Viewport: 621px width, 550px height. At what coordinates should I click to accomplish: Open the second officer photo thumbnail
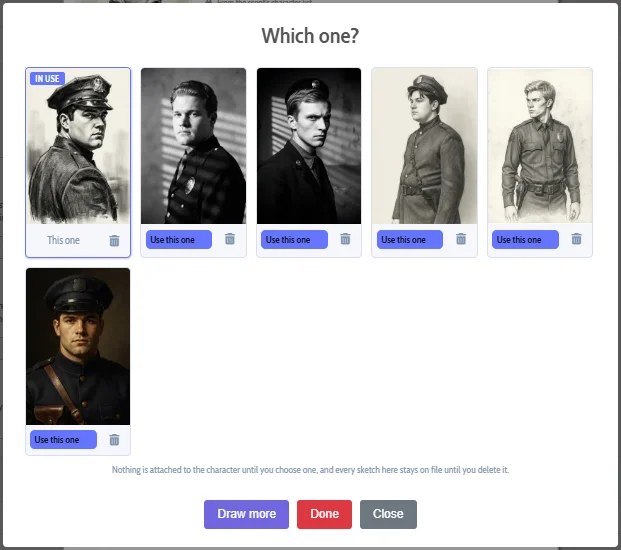(193, 146)
